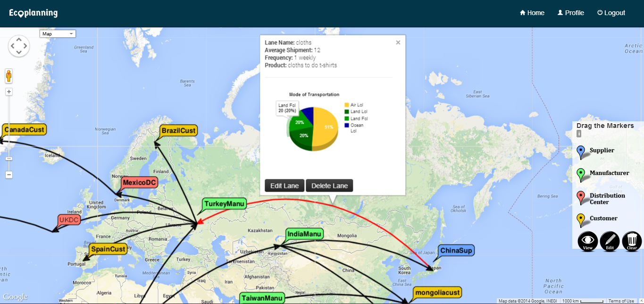Select the yellow Customer marker icon
Screen dimensions: 644x304
pyautogui.click(x=581, y=220)
